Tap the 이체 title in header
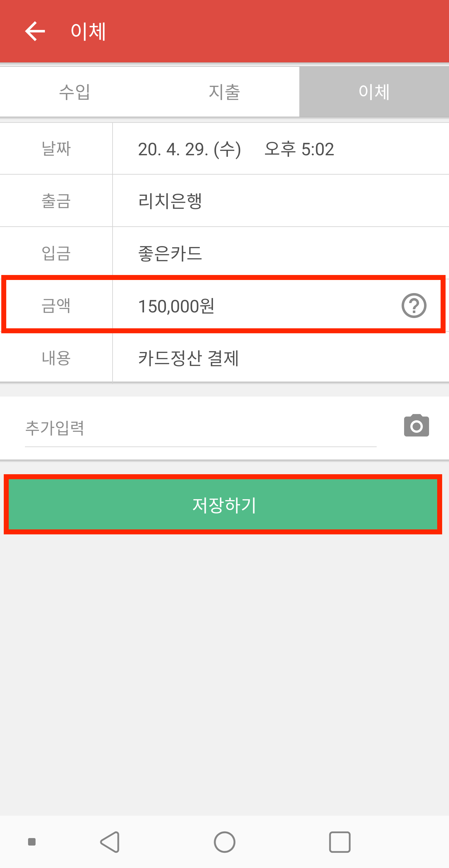The width and height of the screenshot is (449, 868). pyautogui.click(x=88, y=31)
